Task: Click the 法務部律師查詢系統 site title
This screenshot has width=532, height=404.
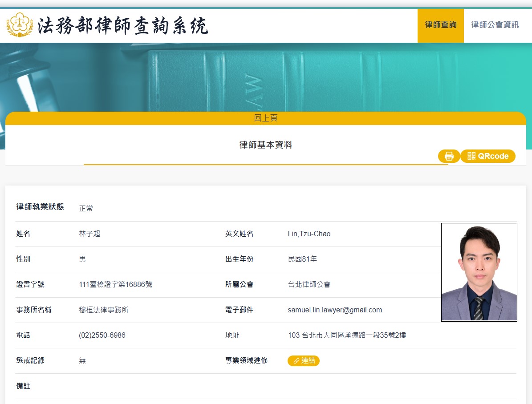Action: pos(123,26)
